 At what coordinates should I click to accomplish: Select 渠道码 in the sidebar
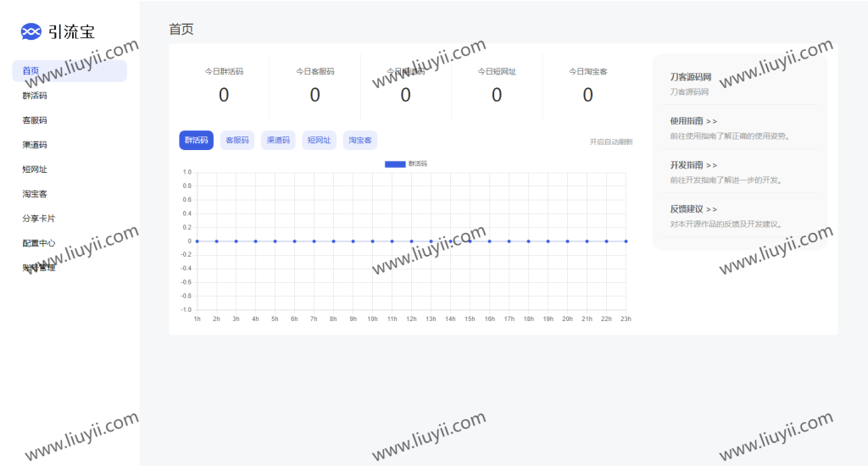pyautogui.click(x=34, y=145)
